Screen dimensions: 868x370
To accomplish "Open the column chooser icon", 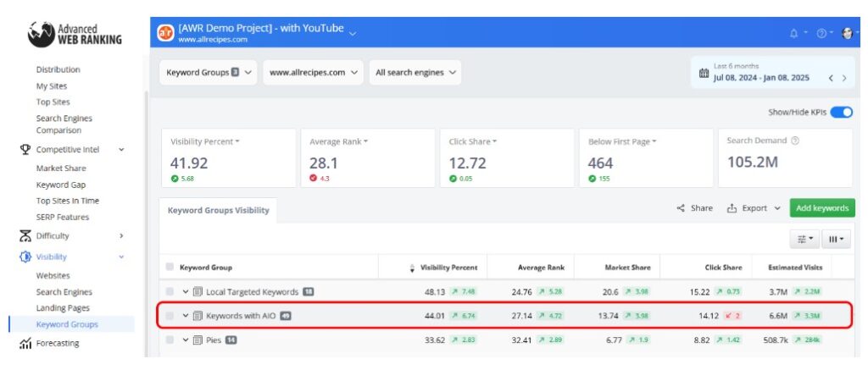I will (836, 239).
